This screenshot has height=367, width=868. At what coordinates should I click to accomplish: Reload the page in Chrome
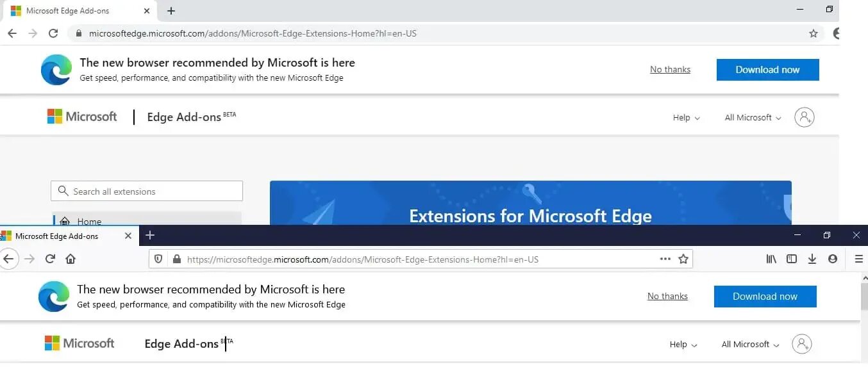pyautogui.click(x=54, y=33)
